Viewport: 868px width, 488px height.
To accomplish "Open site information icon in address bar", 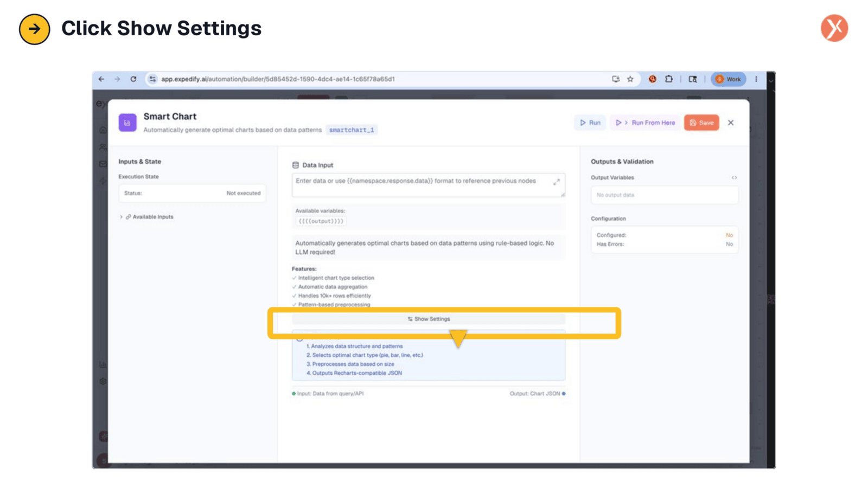I will click(x=152, y=79).
